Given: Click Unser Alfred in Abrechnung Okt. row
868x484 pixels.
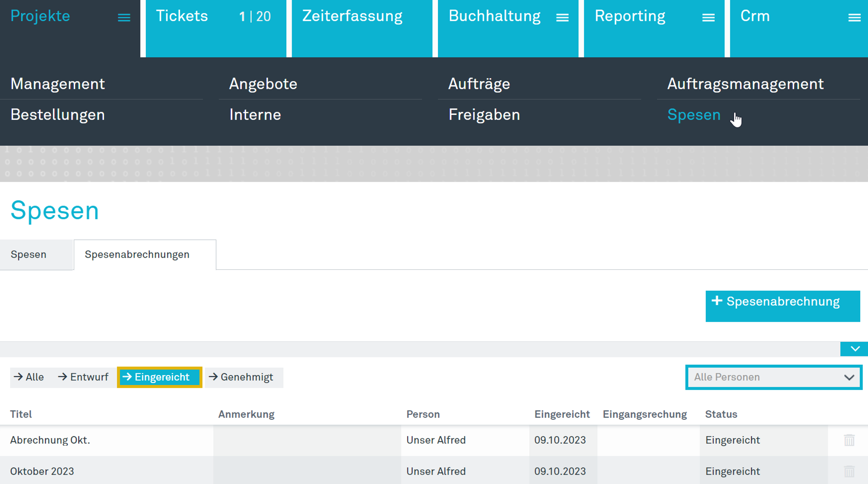Looking at the screenshot, I should (436, 440).
